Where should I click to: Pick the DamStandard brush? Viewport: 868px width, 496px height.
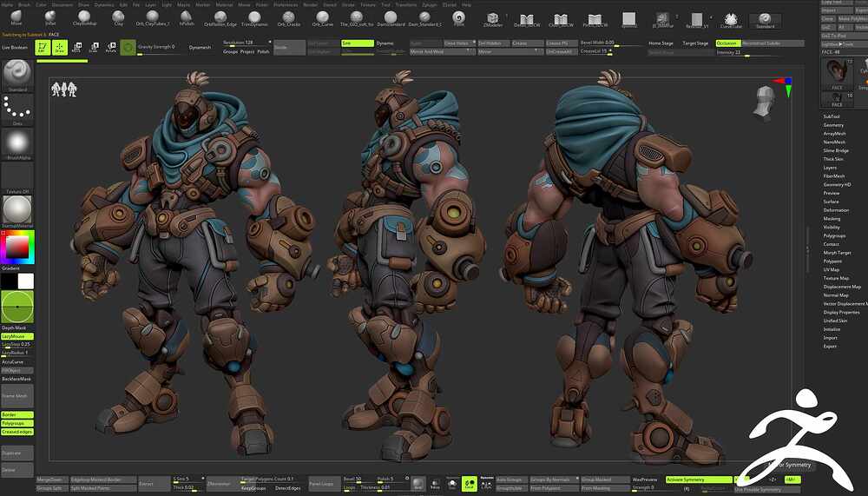tap(391, 17)
